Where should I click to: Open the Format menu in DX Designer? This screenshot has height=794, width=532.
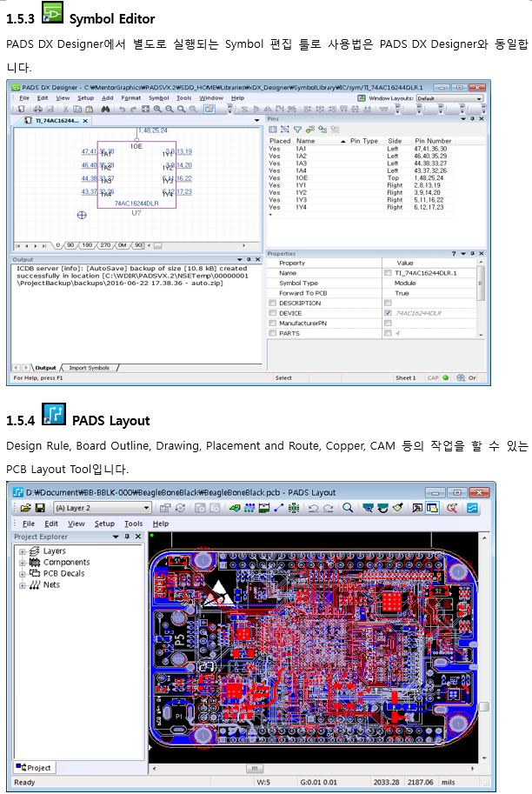130,98
